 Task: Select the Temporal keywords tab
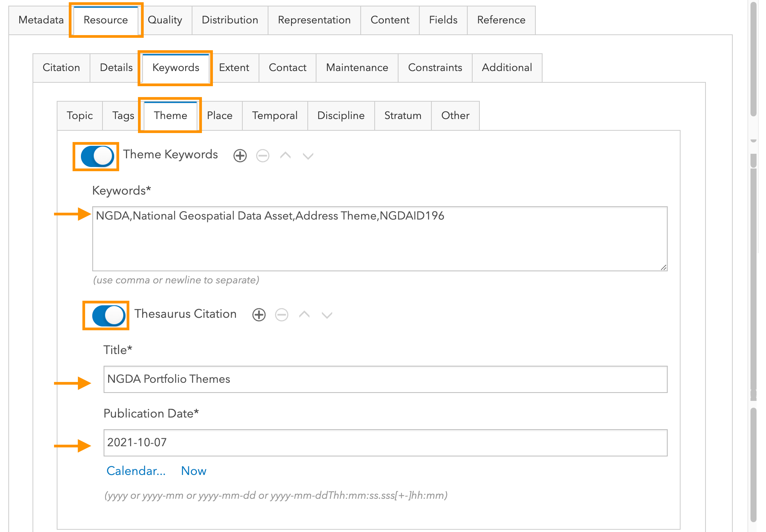pos(275,116)
